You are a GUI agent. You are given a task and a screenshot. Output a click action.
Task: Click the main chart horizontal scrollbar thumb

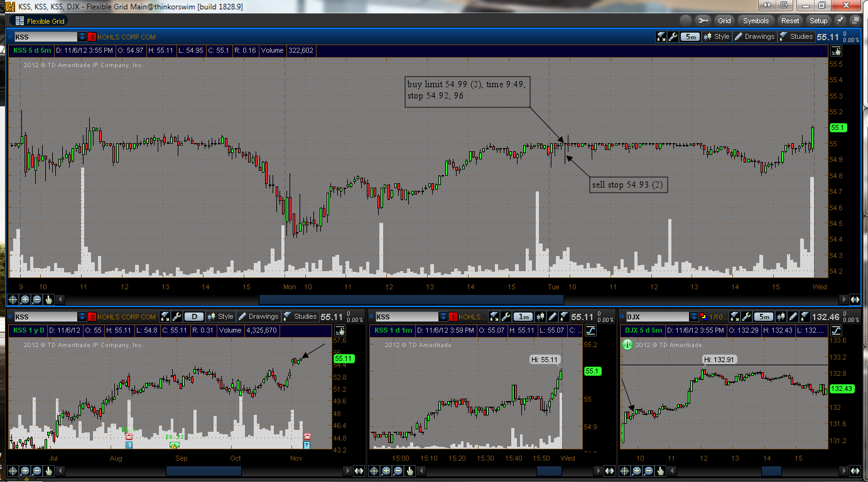pyautogui.click(x=413, y=299)
